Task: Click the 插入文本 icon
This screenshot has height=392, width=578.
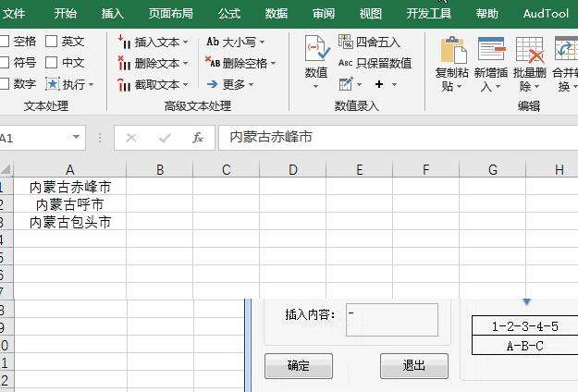Action: coord(124,42)
